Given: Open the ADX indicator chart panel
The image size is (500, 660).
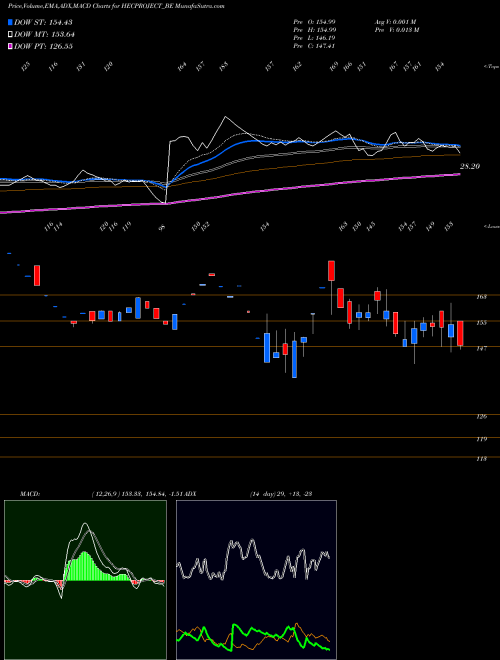Looking at the screenshot, I should 256,580.
